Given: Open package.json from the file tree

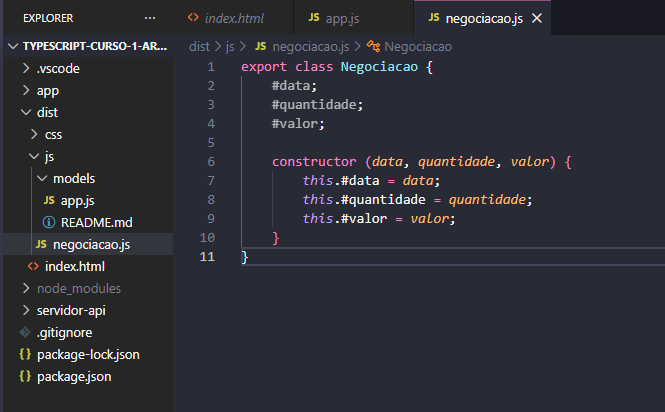Looking at the screenshot, I should [x=73, y=377].
